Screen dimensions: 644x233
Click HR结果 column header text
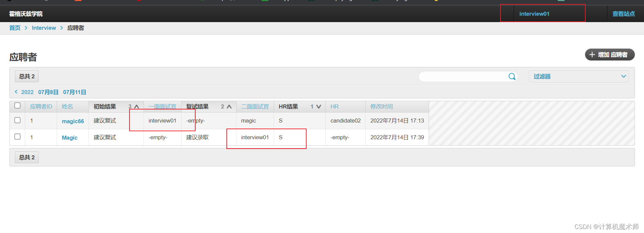(288, 106)
